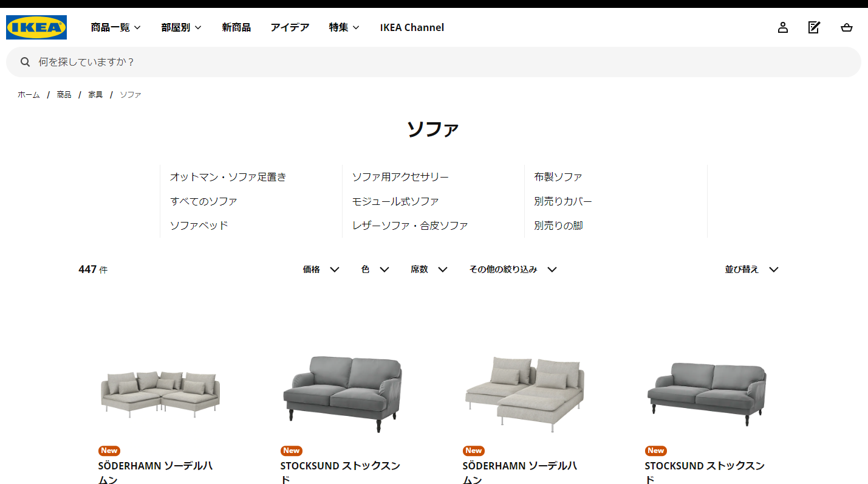The width and height of the screenshot is (868, 484).
Task: Go to 新商品 in navigation
Action: pyautogui.click(x=236, y=27)
